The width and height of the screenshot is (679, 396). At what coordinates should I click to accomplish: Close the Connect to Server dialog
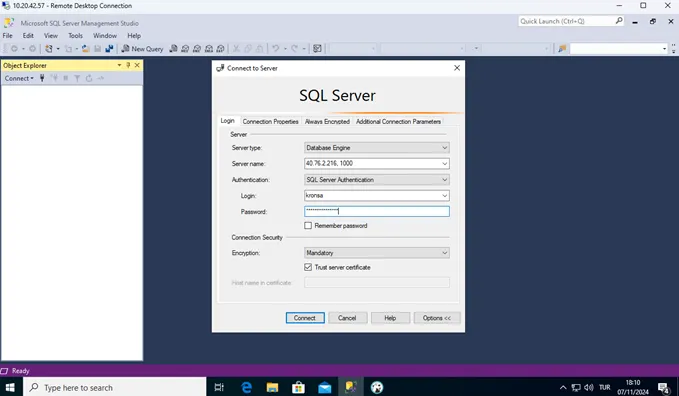(x=457, y=68)
